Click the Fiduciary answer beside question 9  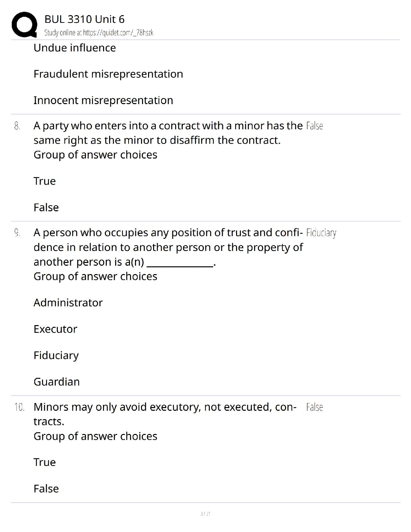tap(321, 233)
